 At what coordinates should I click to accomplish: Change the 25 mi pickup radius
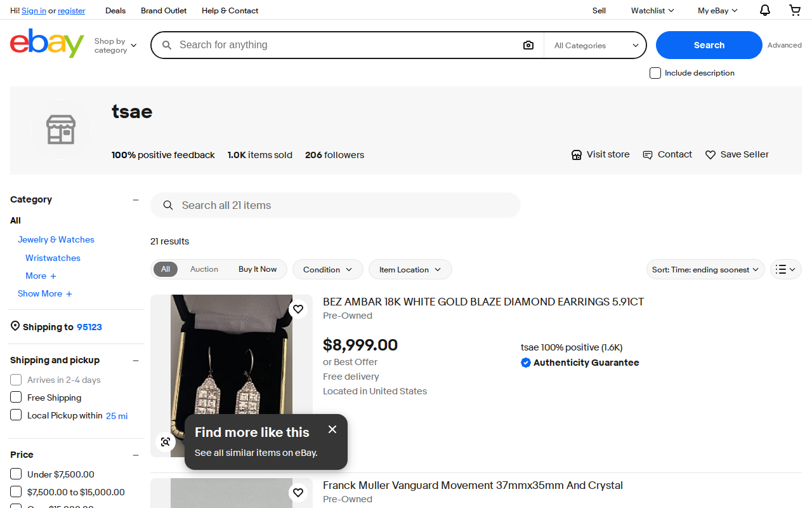coord(117,416)
